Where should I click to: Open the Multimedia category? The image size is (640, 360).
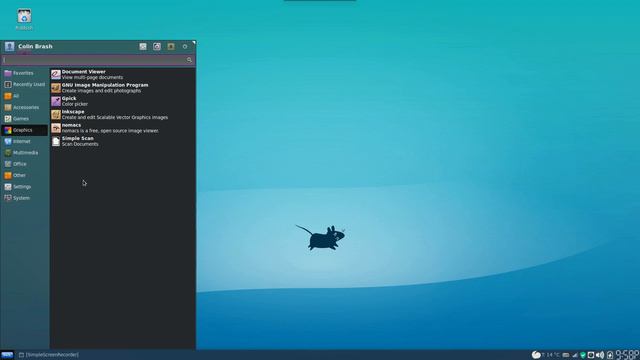coord(24,153)
